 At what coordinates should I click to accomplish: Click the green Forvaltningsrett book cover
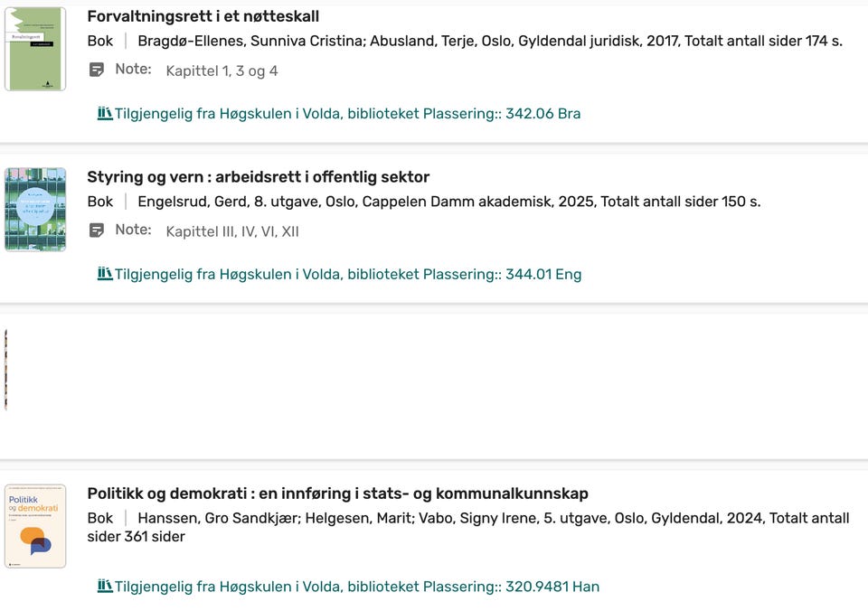coord(35,49)
